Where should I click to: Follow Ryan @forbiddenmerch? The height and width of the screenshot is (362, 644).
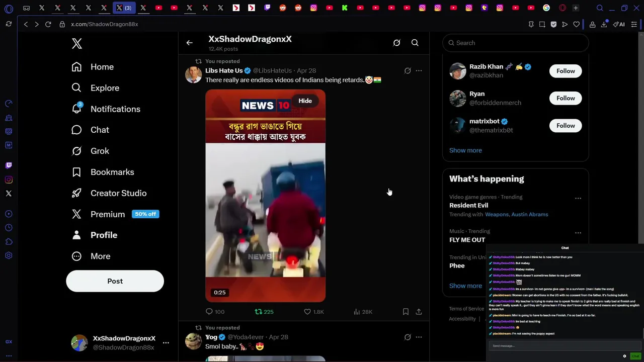tap(566, 98)
